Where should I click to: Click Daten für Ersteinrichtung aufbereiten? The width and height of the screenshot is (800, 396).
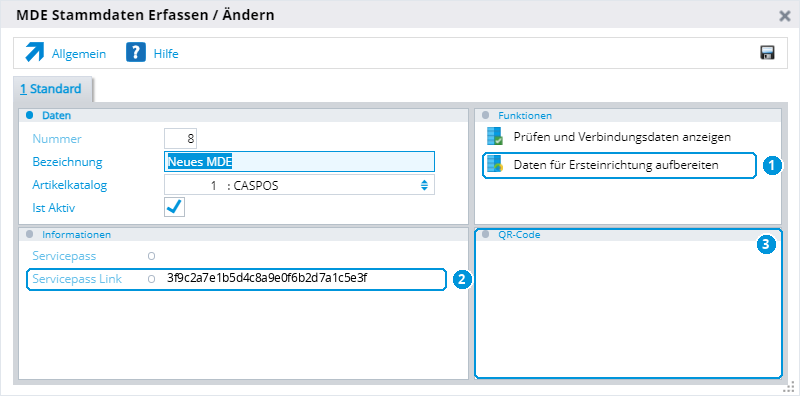click(x=616, y=165)
